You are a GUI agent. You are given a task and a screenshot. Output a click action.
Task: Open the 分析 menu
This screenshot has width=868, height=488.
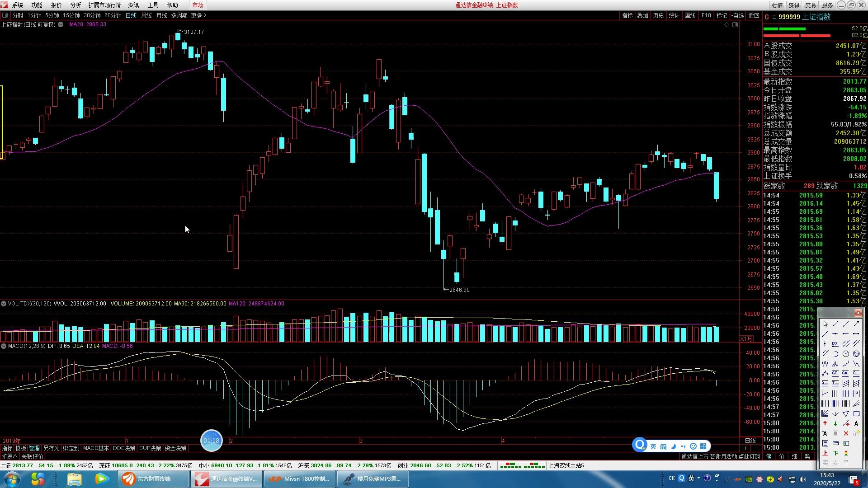76,5
